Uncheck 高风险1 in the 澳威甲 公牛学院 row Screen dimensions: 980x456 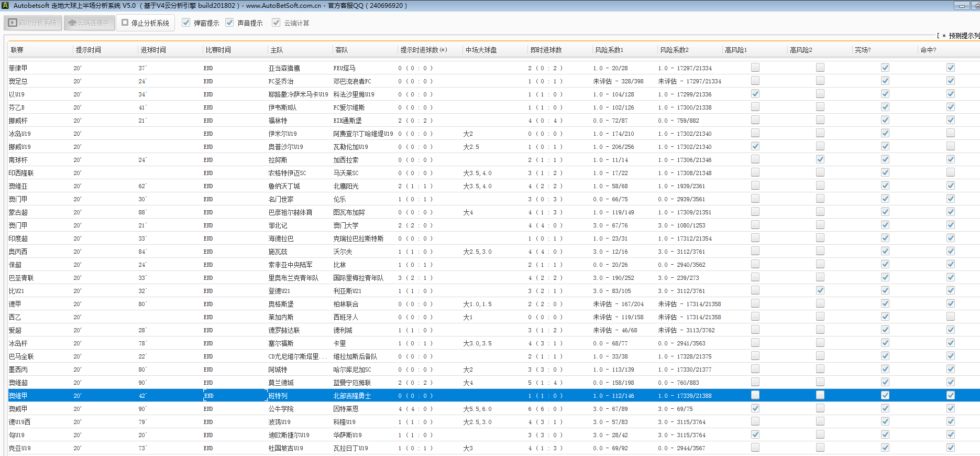(x=755, y=408)
